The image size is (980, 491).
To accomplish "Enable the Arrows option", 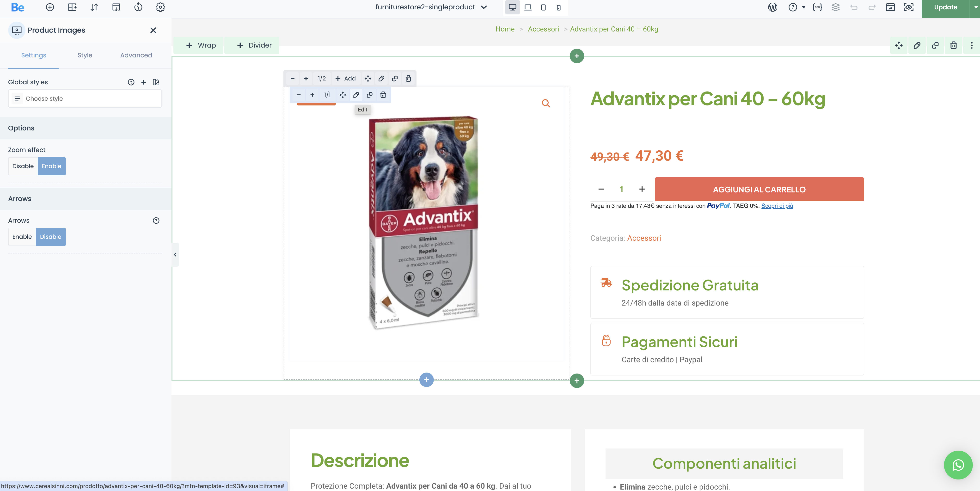I will pyautogui.click(x=22, y=237).
